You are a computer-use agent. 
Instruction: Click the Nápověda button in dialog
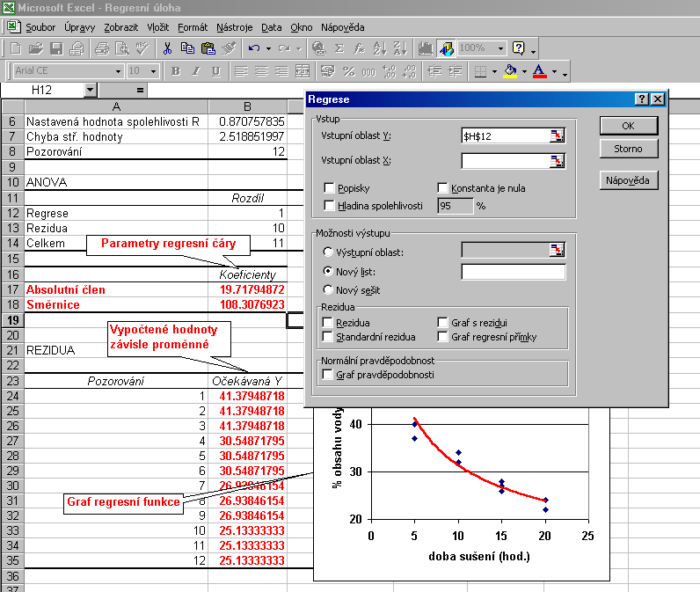(x=629, y=180)
